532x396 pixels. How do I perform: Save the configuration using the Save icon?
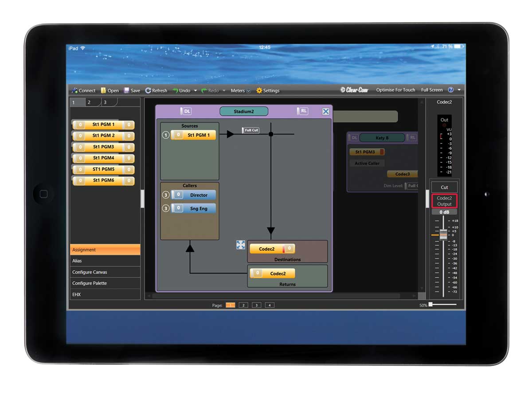(x=126, y=90)
